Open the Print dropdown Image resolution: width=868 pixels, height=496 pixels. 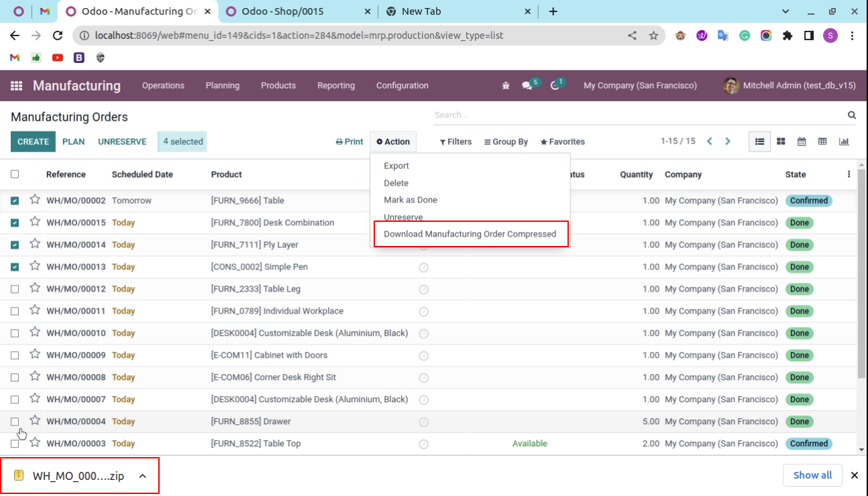(349, 141)
